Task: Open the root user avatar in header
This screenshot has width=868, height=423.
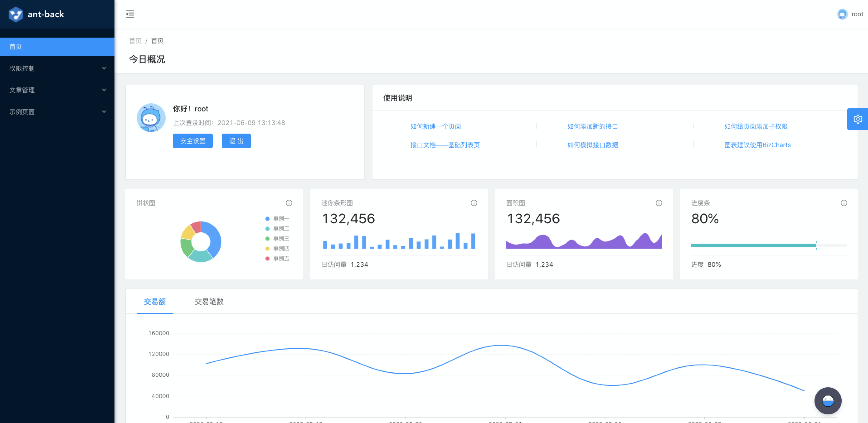Action: 842,14
